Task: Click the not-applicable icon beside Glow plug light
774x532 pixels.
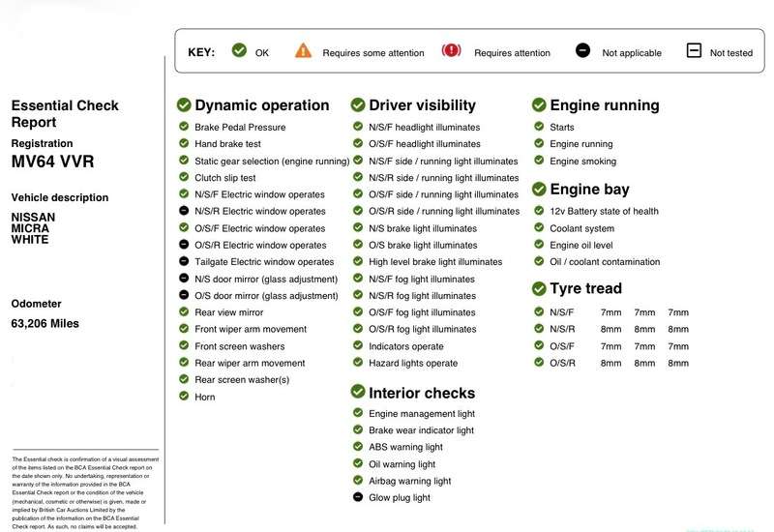Action: click(x=358, y=498)
